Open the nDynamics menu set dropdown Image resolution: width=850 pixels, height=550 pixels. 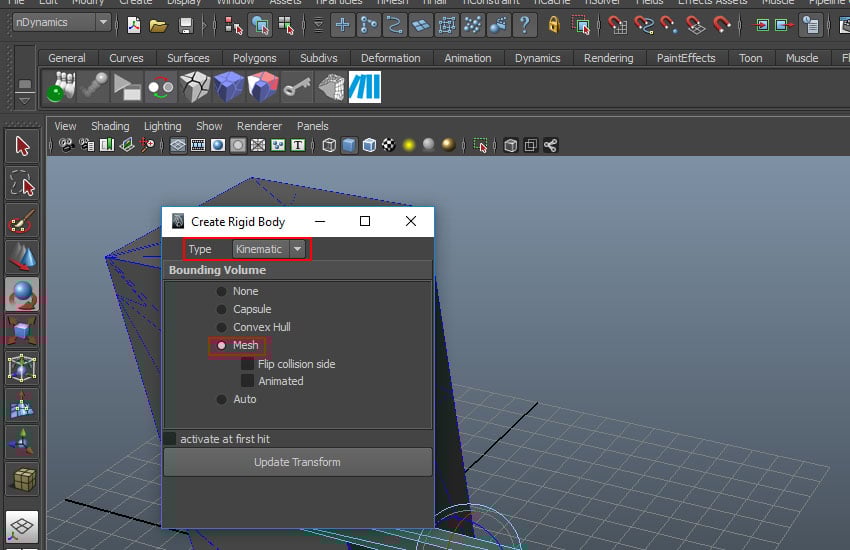[x=61, y=22]
